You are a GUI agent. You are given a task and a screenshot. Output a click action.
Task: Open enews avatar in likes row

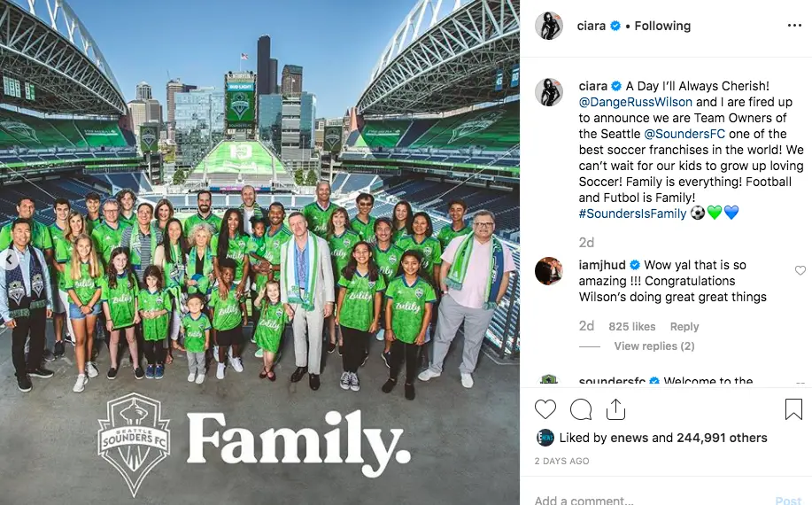click(x=545, y=438)
